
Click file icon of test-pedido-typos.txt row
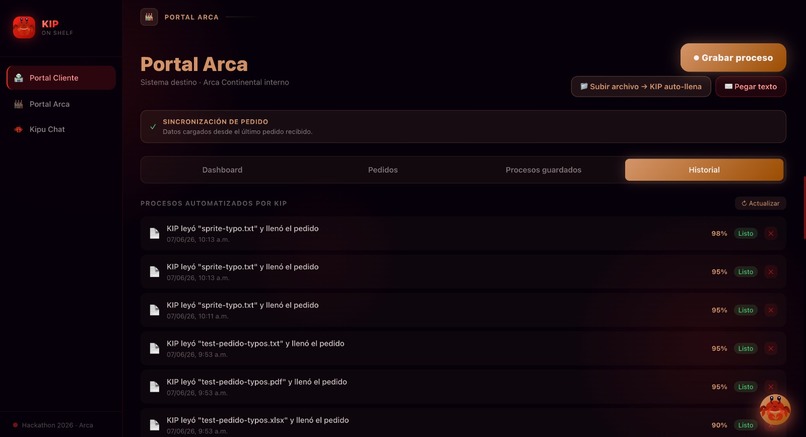pyautogui.click(x=154, y=349)
